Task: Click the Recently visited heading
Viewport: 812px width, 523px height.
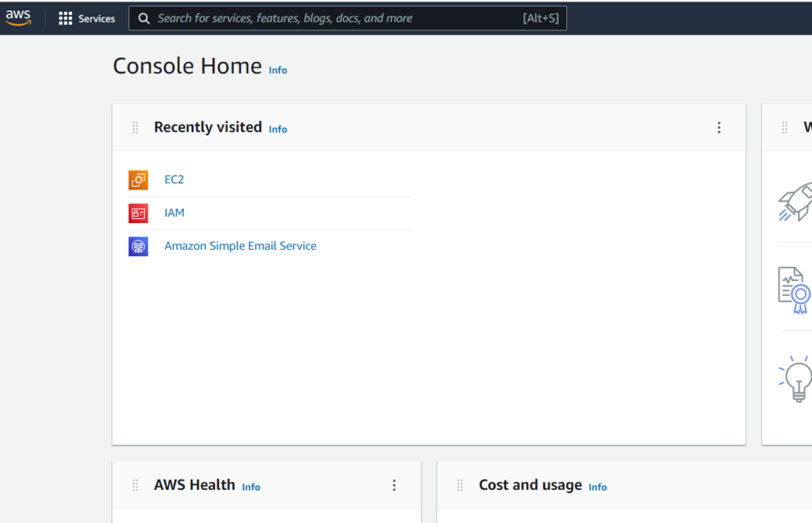Action: 208,127
